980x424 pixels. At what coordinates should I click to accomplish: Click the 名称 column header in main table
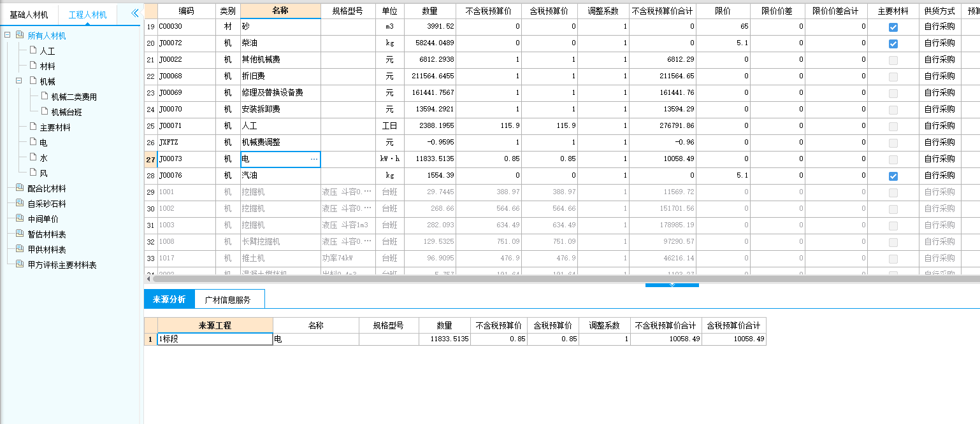[280, 11]
